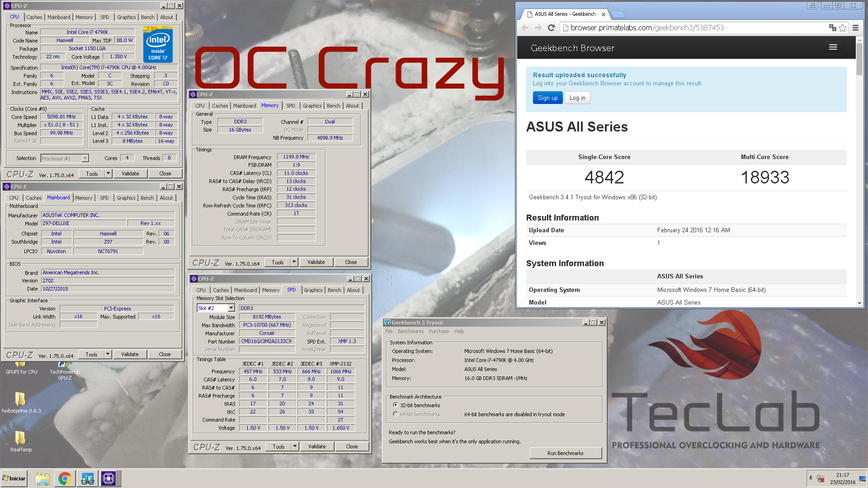868x488 pixels.
Task: Bookmark this page with the star icon
Action: 843,28
